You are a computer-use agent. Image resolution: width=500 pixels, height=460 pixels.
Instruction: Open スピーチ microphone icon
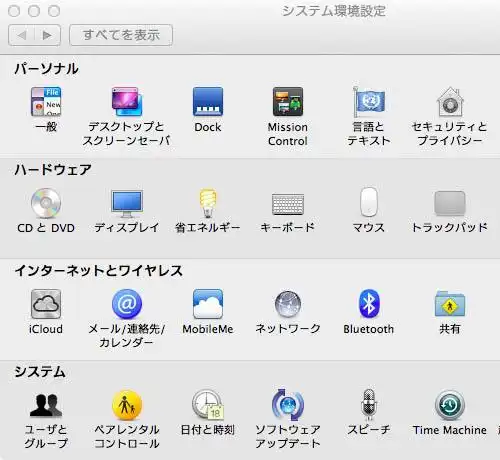pyautogui.click(x=369, y=405)
